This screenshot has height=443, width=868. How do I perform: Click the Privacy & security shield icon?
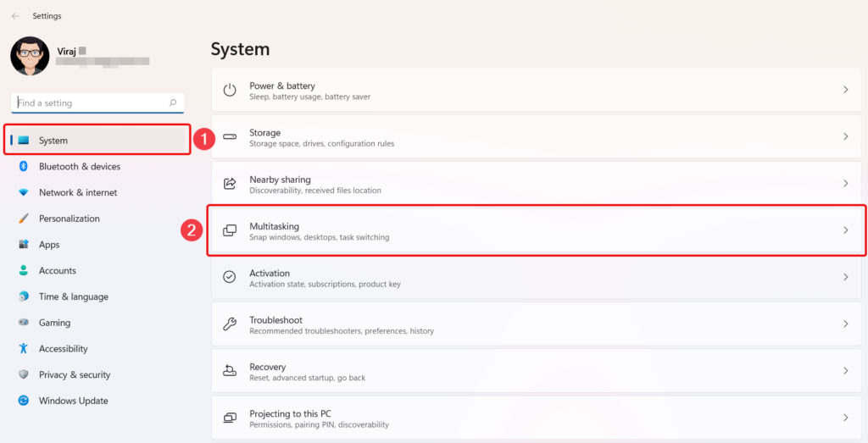24,374
